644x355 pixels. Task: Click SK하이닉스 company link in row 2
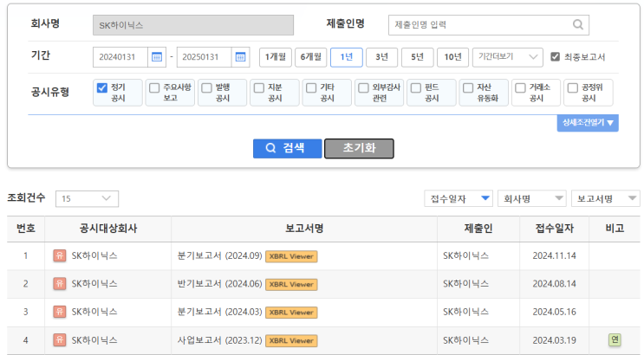pyautogui.click(x=94, y=284)
